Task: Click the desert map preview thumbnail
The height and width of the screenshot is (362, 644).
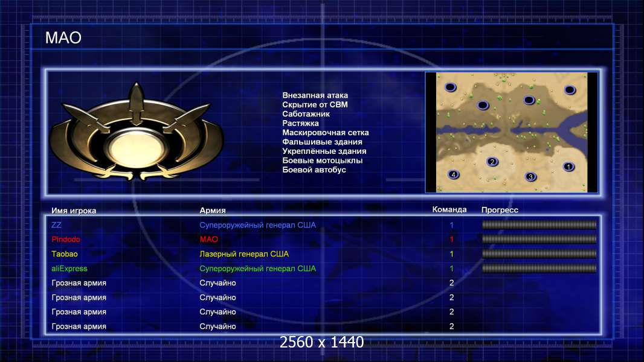Action: (x=511, y=132)
